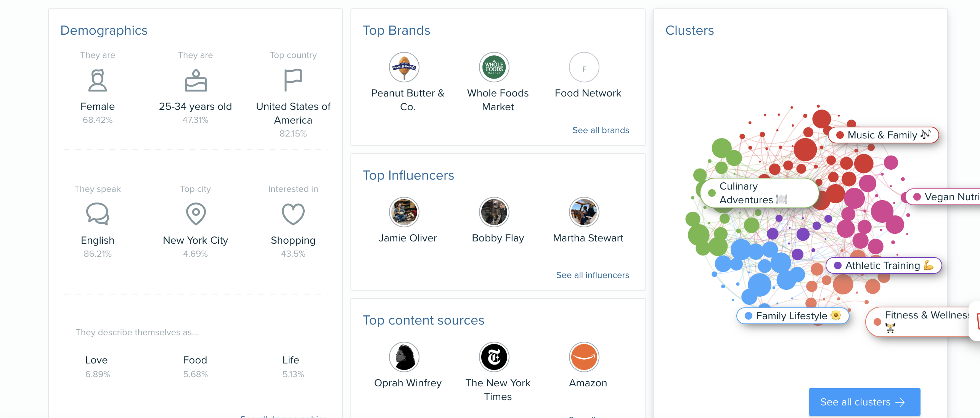
Task: Open The New York Times logo
Action: click(x=494, y=357)
